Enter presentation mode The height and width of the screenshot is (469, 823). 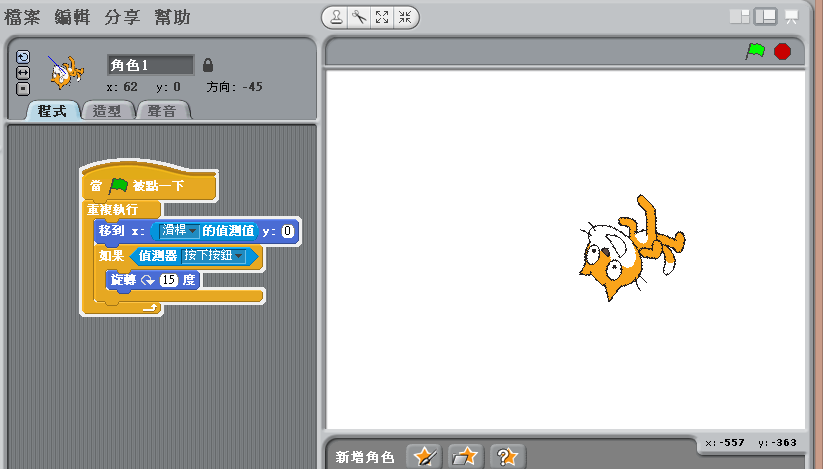(791, 17)
